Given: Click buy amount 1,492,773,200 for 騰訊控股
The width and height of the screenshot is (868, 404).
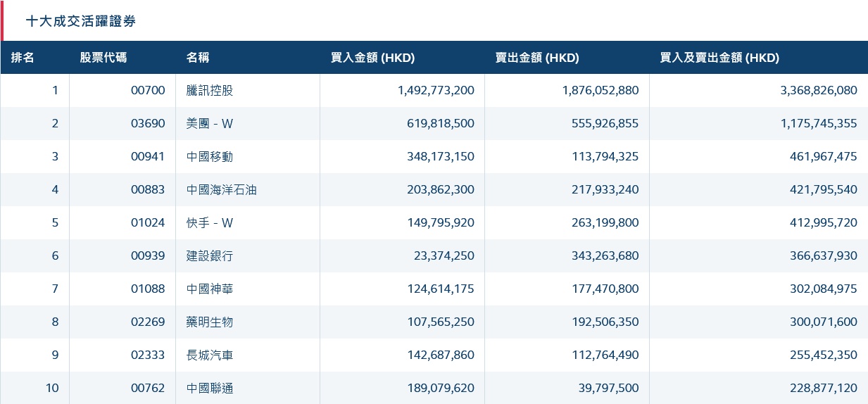Looking at the screenshot, I should [x=436, y=90].
